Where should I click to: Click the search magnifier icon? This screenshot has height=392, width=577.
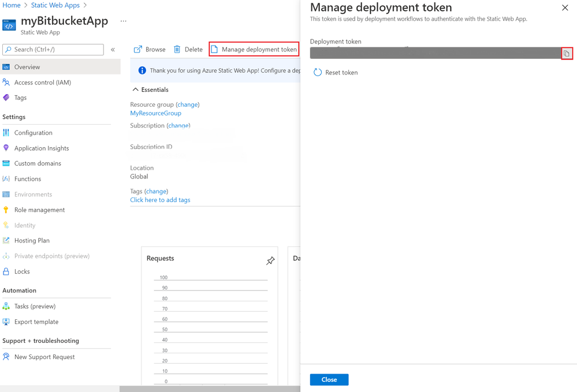(8, 49)
